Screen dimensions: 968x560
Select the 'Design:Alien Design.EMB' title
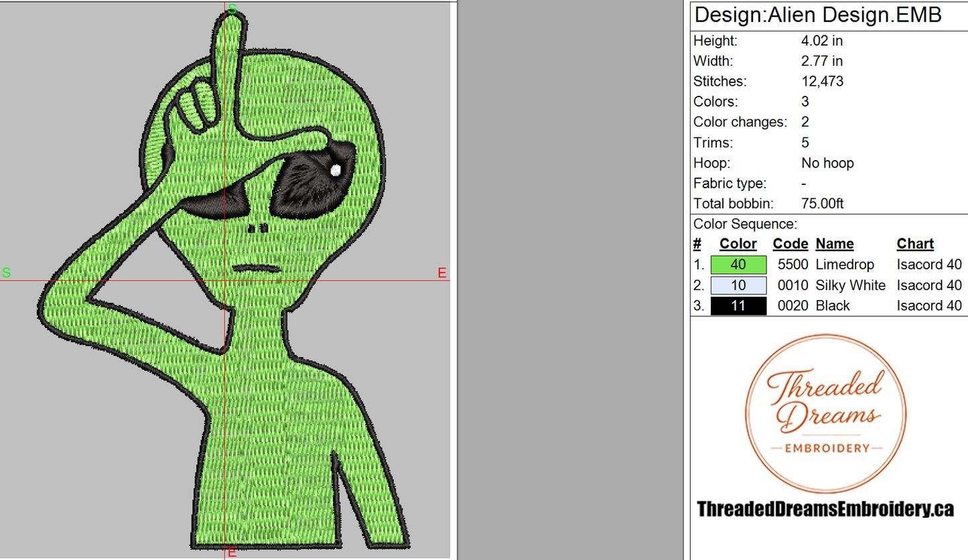coord(819,15)
